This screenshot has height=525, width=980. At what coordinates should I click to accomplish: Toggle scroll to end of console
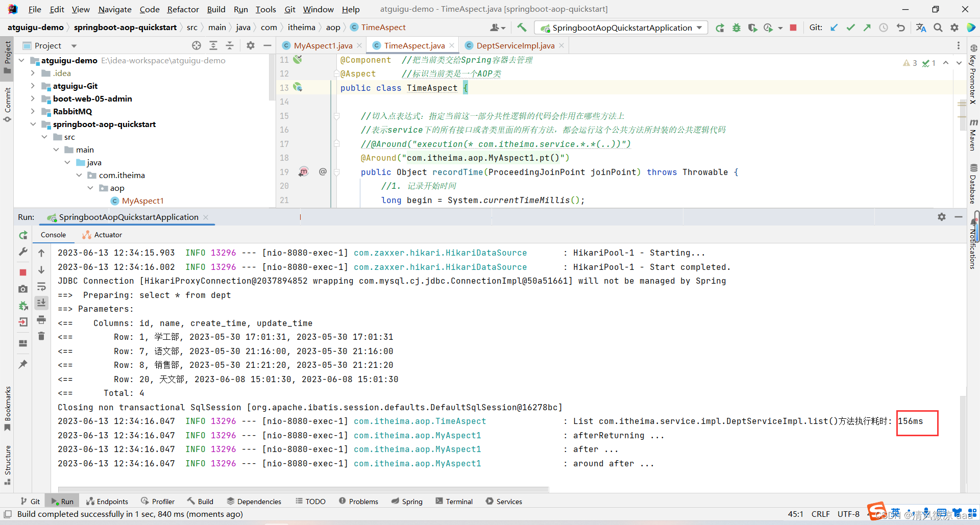41,303
